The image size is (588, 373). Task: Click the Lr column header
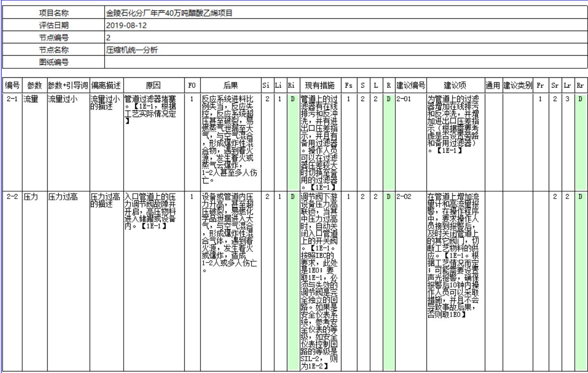click(568, 85)
